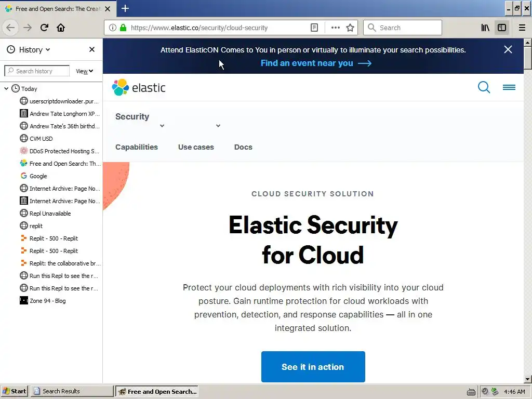Screen dimensions: 532x399
Task: Open DDoS Protected Hosting history entry
Action: point(60,151)
